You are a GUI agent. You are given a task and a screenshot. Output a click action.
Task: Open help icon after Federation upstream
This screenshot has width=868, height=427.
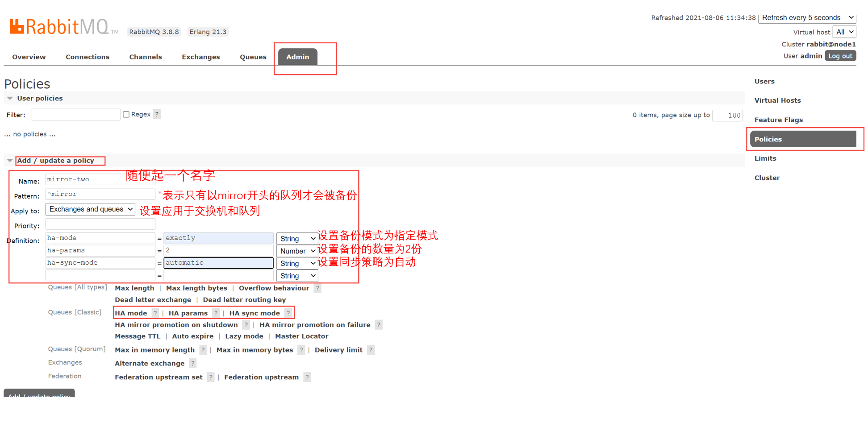pyautogui.click(x=307, y=377)
